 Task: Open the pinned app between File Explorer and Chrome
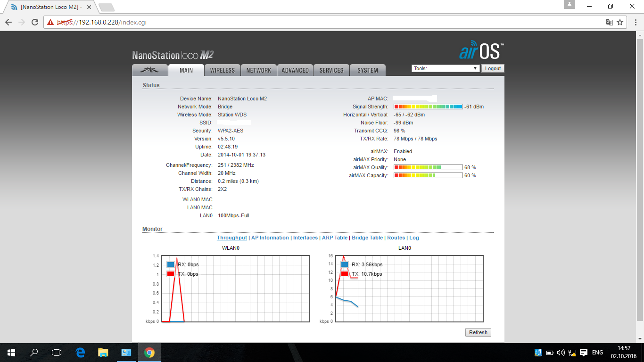click(126, 352)
